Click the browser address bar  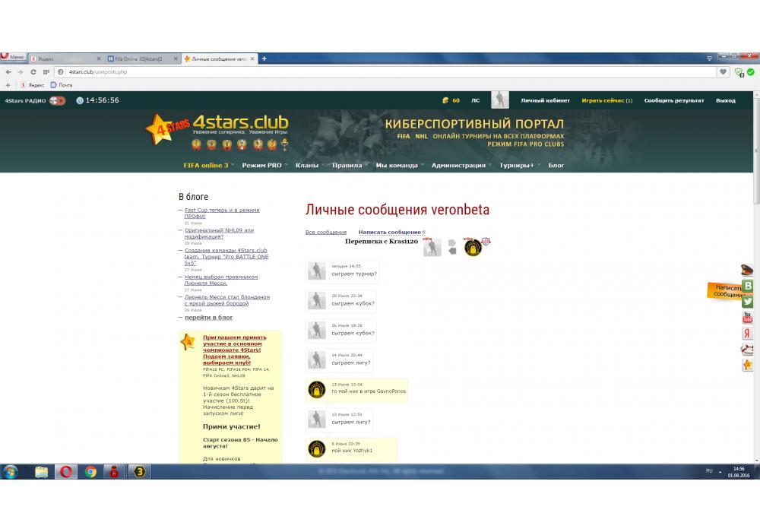coord(380,71)
